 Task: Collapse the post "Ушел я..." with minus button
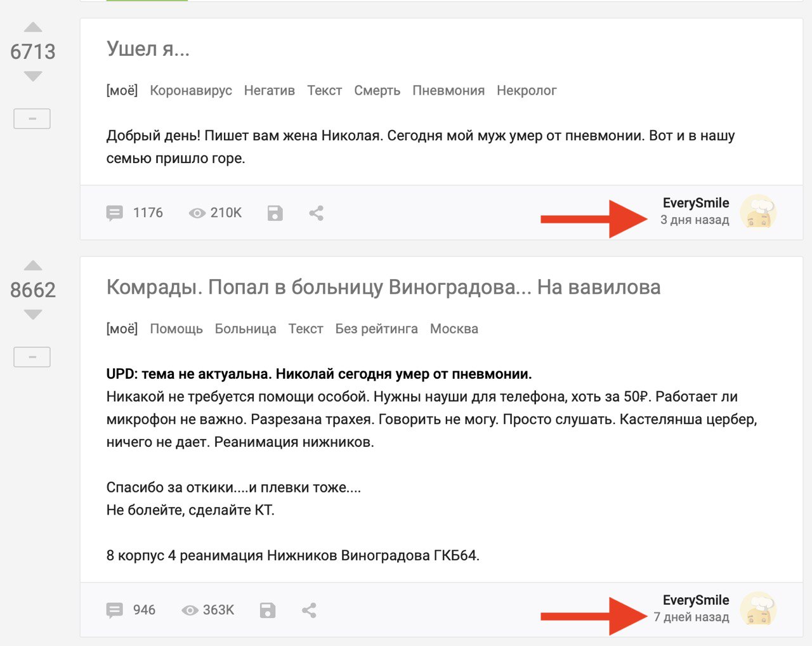[32, 119]
